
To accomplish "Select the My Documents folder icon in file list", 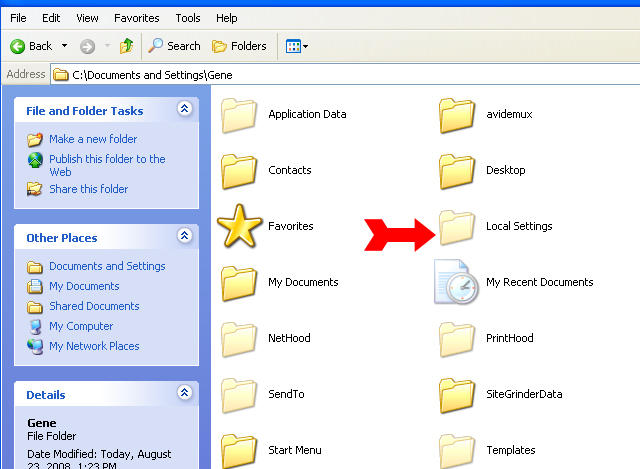I will tap(239, 283).
